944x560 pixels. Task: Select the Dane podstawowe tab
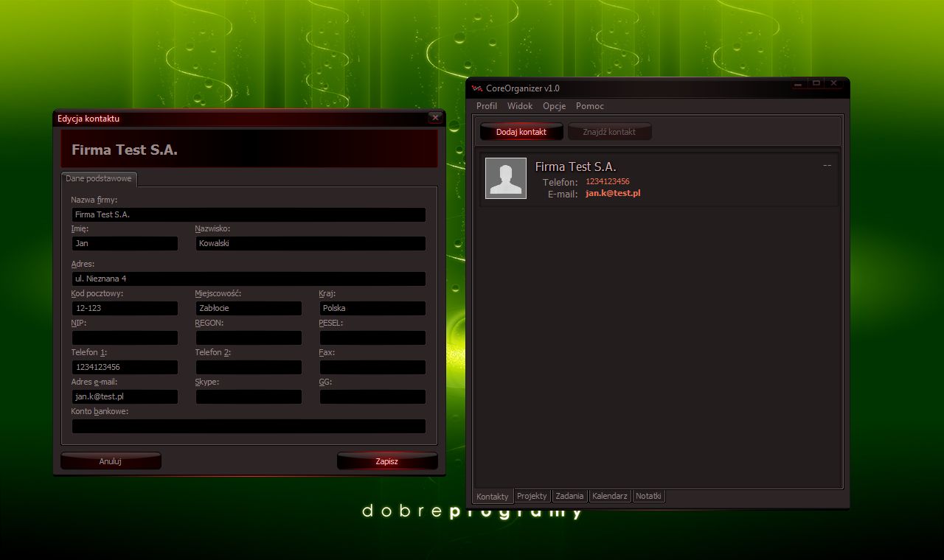click(x=99, y=178)
